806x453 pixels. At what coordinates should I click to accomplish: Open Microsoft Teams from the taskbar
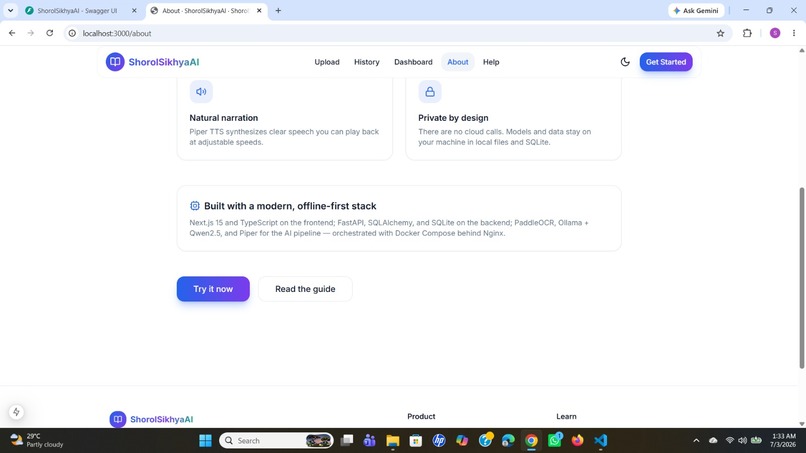[370, 441]
